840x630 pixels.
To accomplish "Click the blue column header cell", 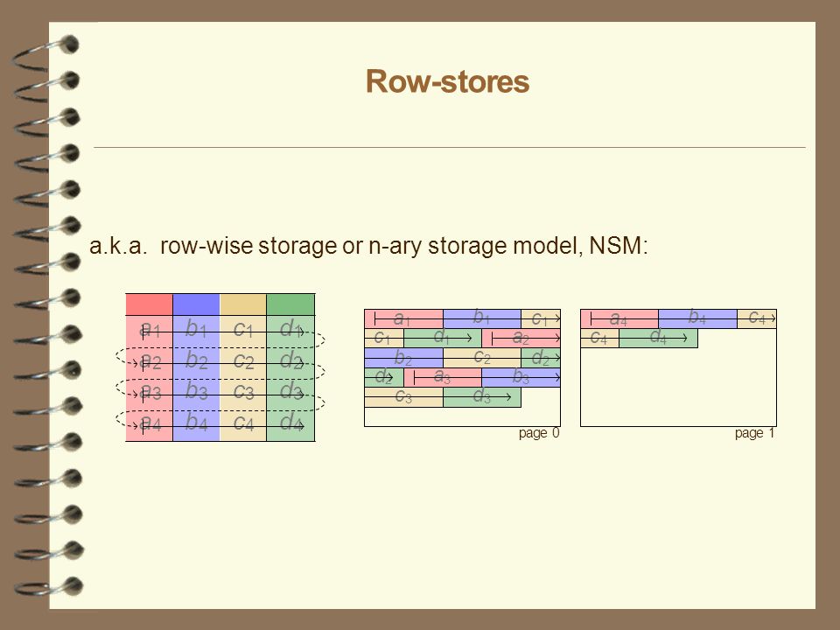I will (x=196, y=304).
